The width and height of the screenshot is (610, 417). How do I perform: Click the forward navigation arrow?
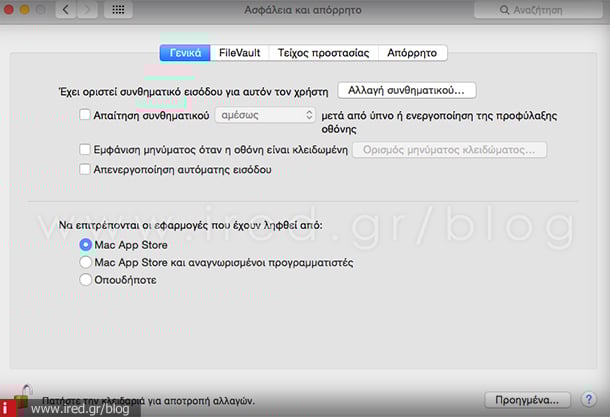[x=89, y=9]
